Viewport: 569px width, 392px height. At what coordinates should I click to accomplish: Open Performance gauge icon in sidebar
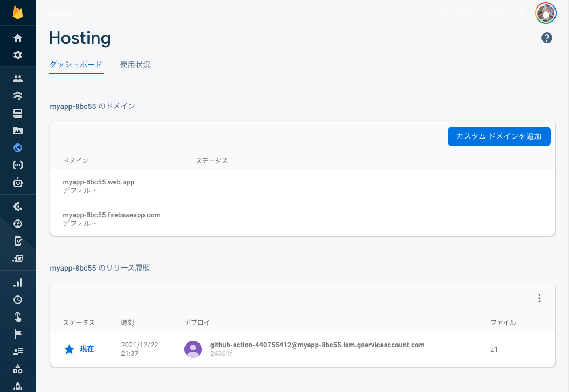[18, 224]
